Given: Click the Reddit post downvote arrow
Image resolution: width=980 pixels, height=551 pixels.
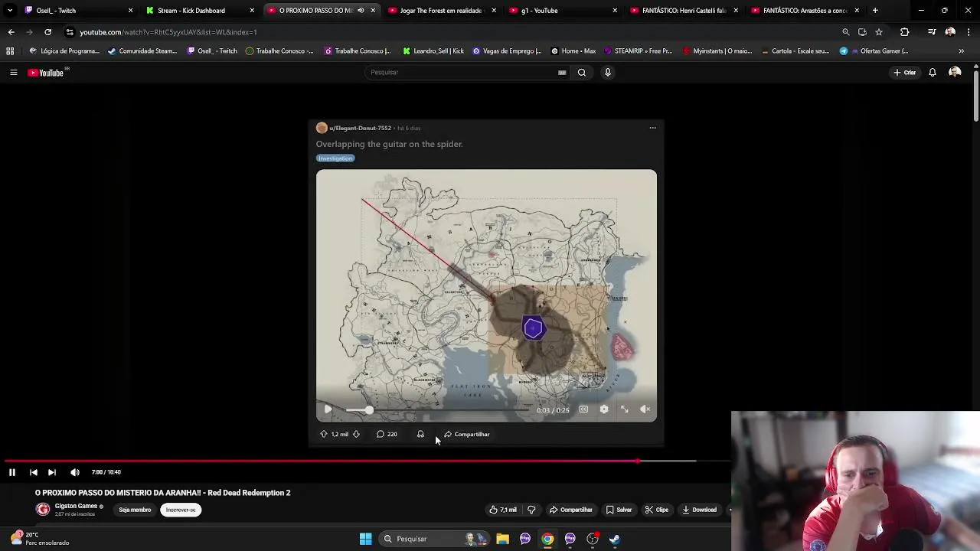Looking at the screenshot, I should tap(356, 434).
